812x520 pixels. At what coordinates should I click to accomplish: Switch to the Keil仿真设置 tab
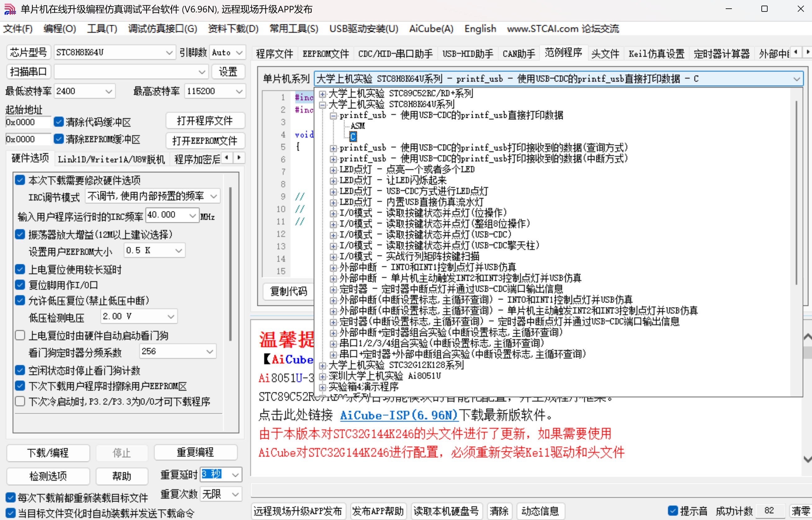[656, 53]
